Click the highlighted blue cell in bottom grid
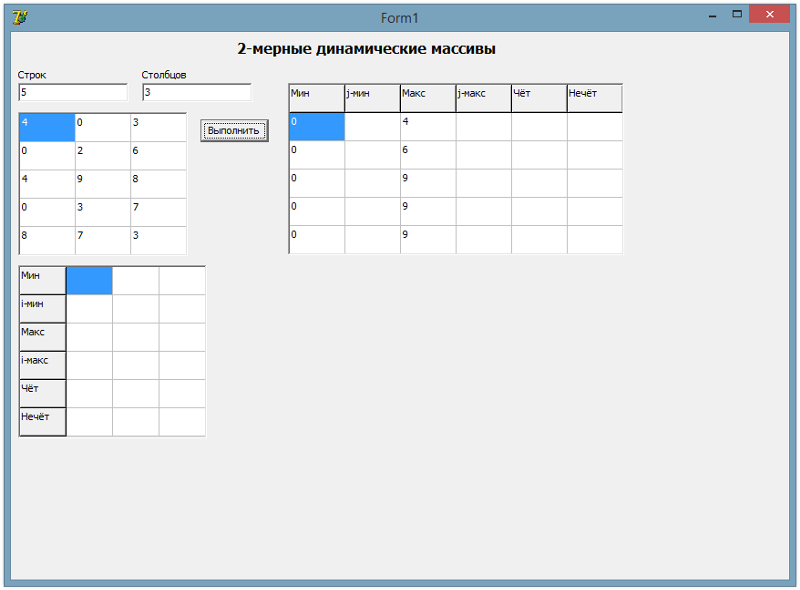 click(89, 281)
